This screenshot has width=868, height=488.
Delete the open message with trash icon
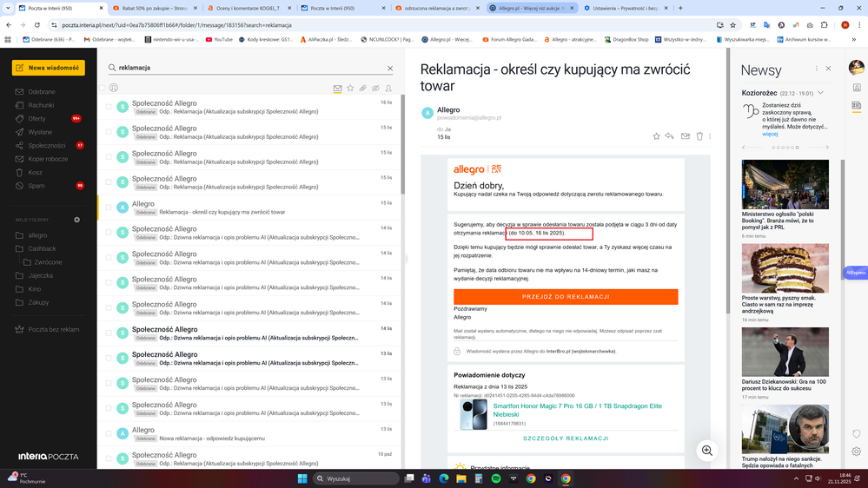tap(699, 136)
